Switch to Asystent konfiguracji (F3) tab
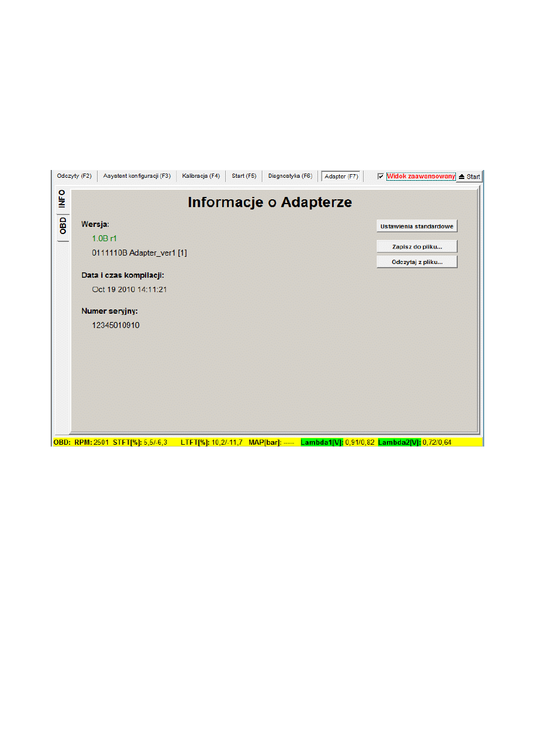 point(137,176)
